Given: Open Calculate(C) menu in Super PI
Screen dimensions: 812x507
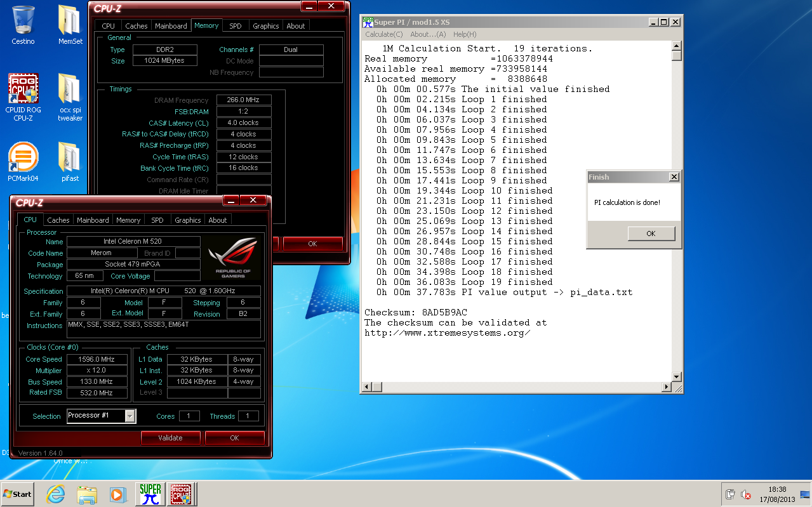Looking at the screenshot, I should point(383,34).
